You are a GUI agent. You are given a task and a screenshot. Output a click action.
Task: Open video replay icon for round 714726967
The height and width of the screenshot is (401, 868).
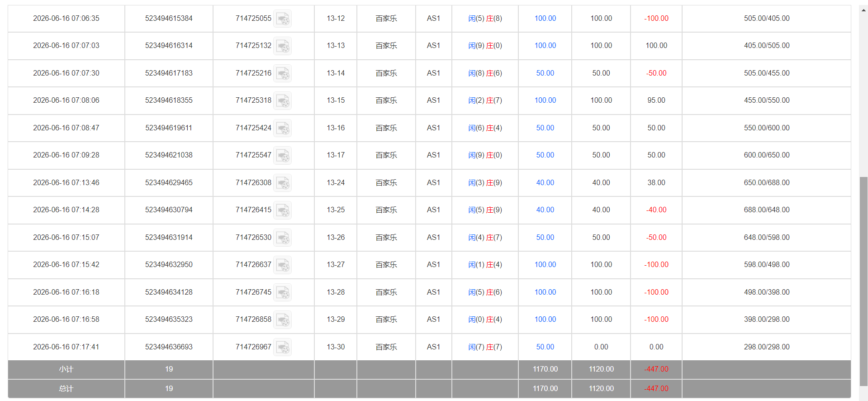point(283,347)
